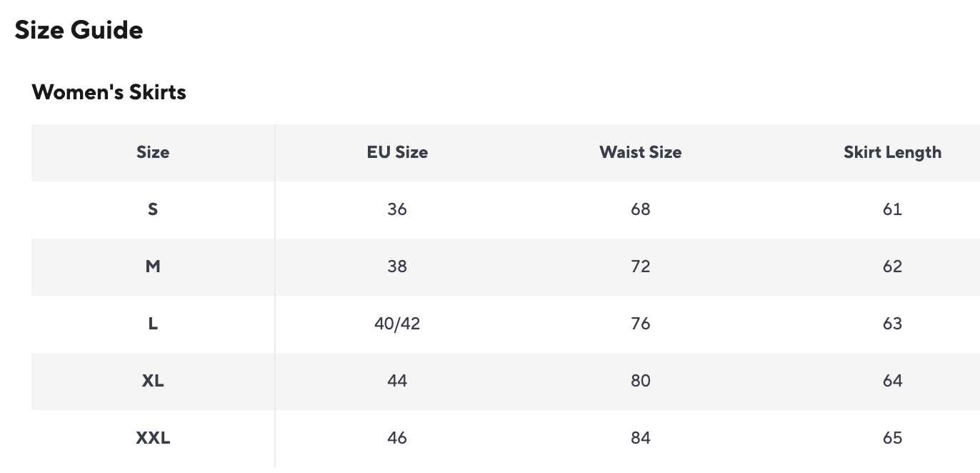
Task: Click the Women's Skirts table title
Action: coord(109,92)
